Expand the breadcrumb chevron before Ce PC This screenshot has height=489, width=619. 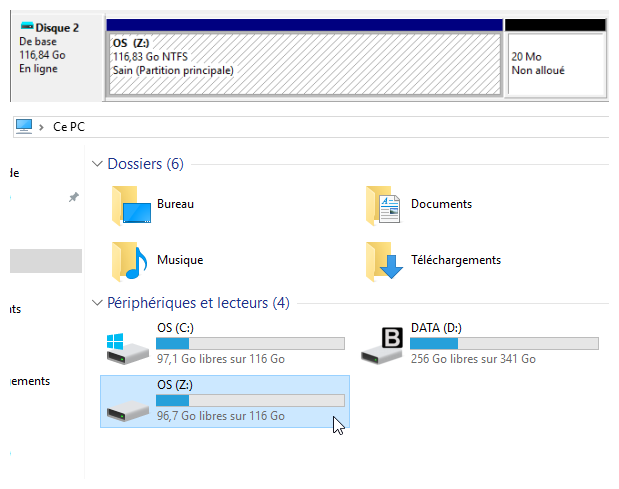click(41, 127)
